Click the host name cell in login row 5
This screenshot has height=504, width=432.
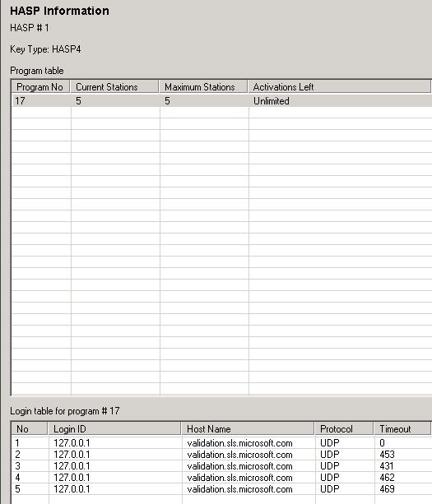pyautogui.click(x=239, y=489)
